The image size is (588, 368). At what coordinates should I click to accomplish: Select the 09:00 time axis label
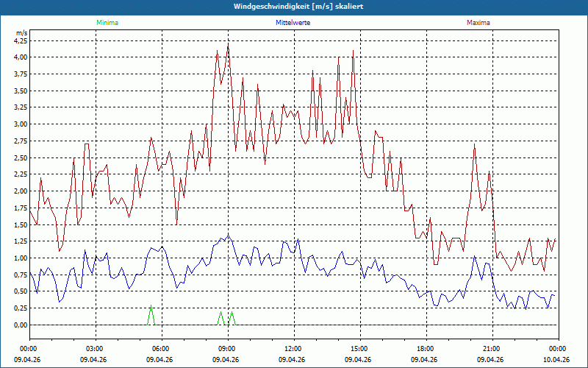(x=226, y=348)
